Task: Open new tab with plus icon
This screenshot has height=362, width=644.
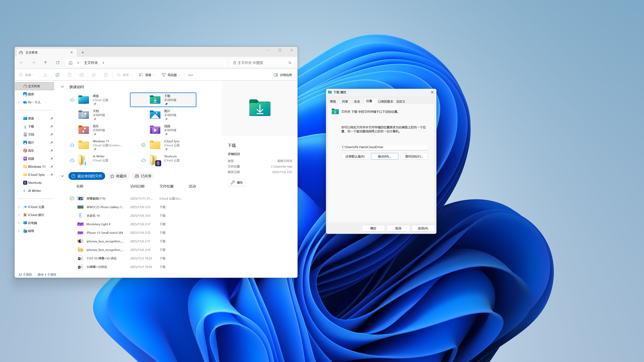Action: click(83, 52)
